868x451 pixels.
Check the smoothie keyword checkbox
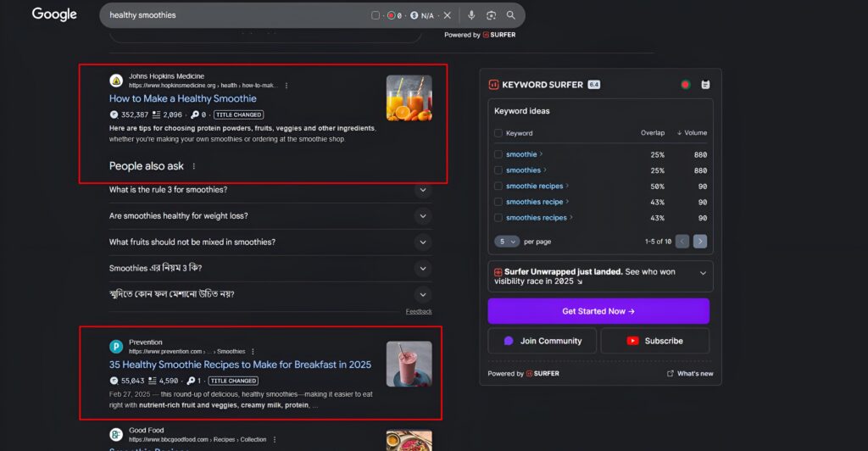pyautogui.click(x=498, y=154)
